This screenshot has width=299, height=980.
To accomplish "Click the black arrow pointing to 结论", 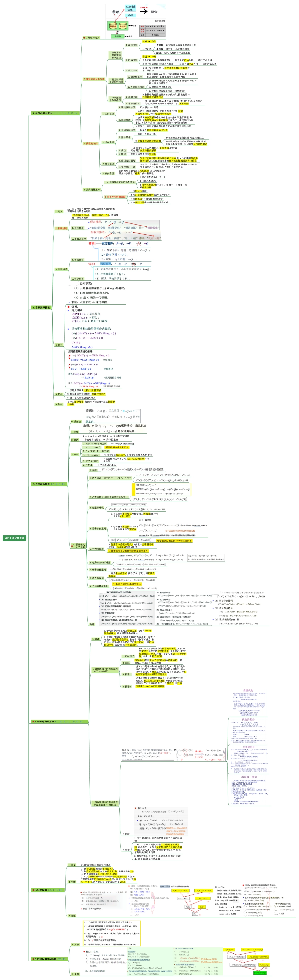I will [x=144, y=11].
